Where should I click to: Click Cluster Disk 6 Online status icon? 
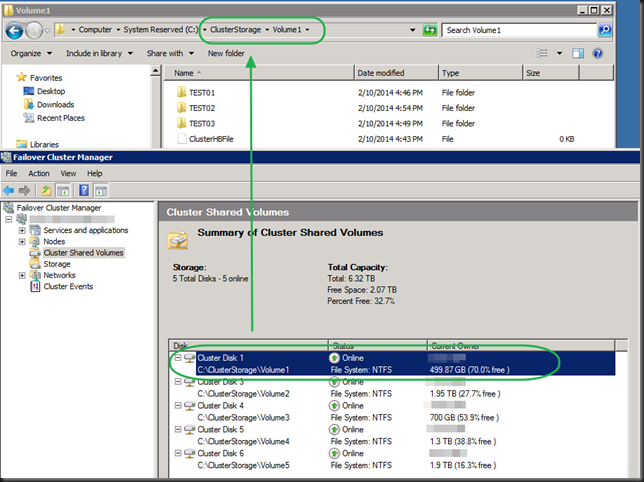click(x=334, y=453)
